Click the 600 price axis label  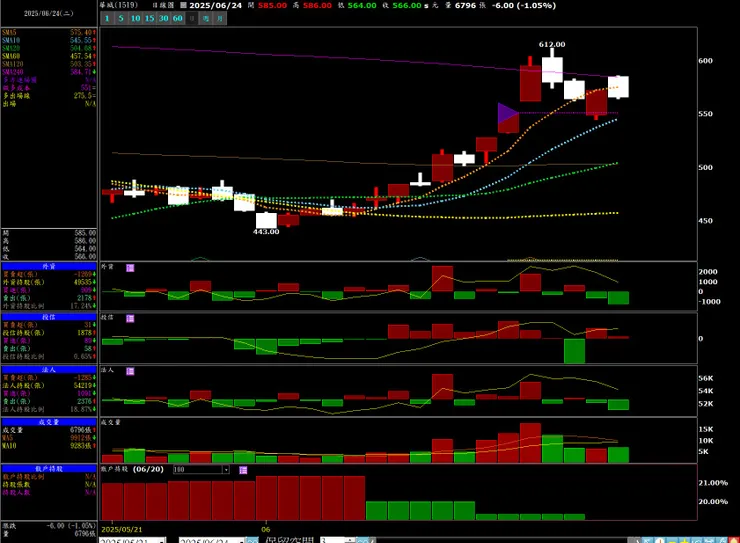(x=705, y=61)
